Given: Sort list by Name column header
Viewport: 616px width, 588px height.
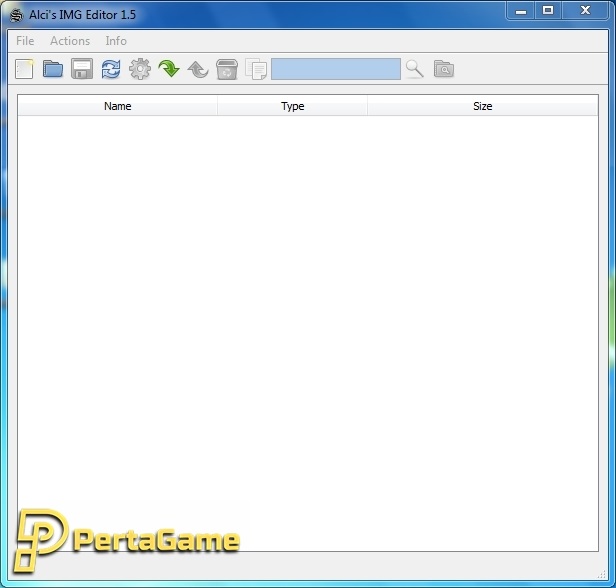Looking at the screenshot, I should pos(117,106).
